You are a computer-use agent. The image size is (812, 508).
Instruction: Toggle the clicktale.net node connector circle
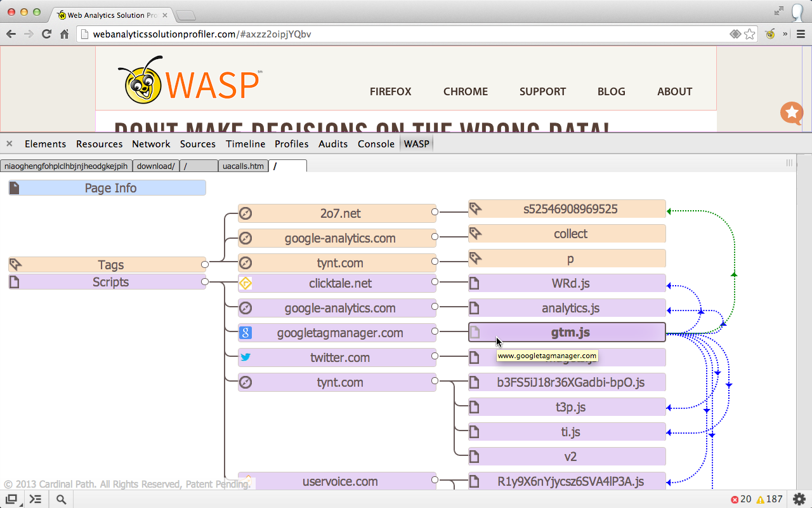(435, 281)
